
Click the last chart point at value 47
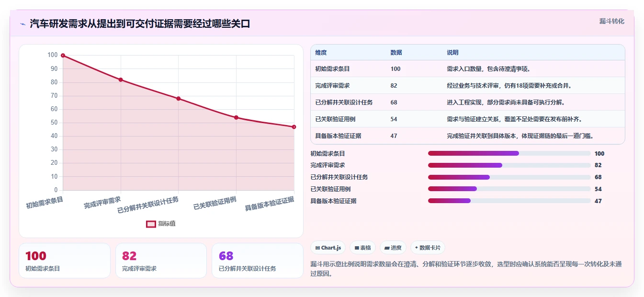coord(294,127)
